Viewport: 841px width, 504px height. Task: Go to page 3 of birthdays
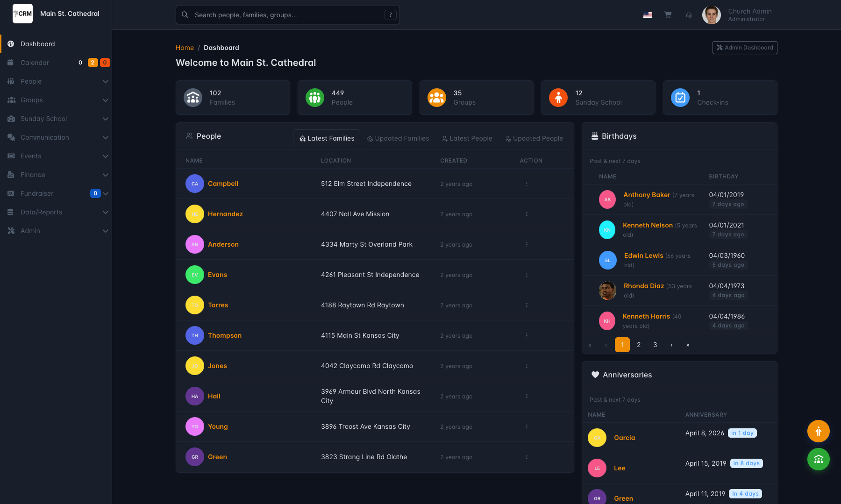(x=655, y=345)
